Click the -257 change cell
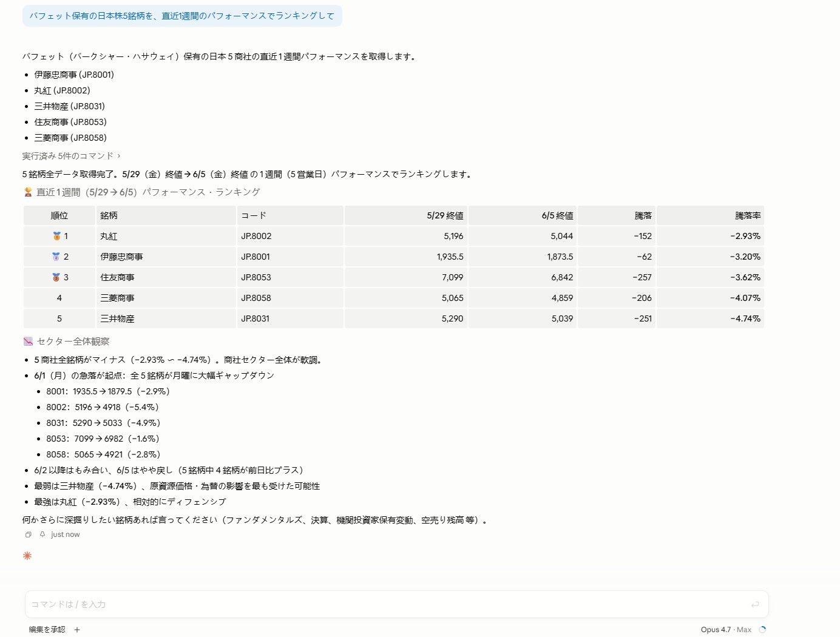This screenshot has width=840, height=637. (x=617, y=277)
